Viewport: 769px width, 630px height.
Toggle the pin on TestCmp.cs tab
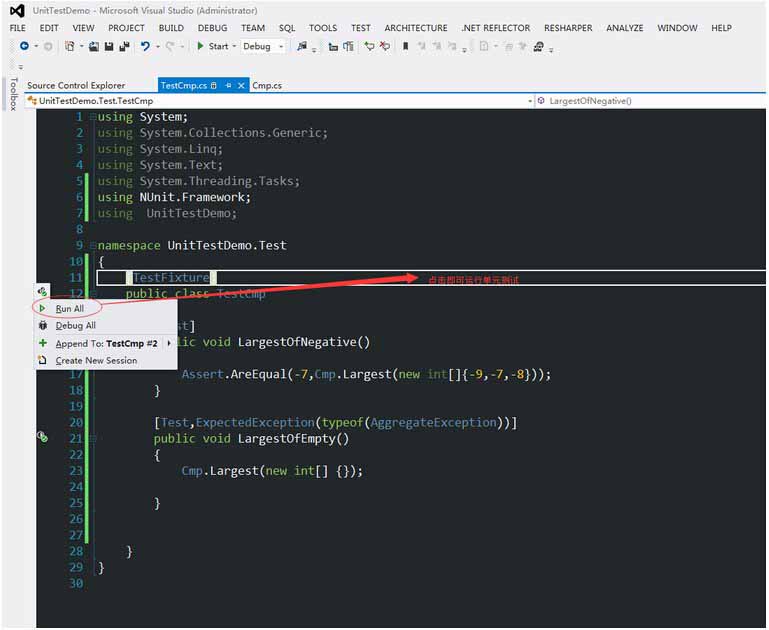click(x=228, y=86)
